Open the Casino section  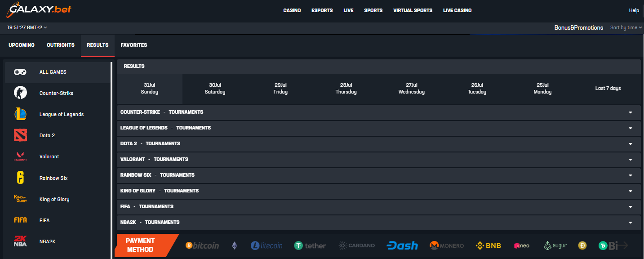point(292,10)
